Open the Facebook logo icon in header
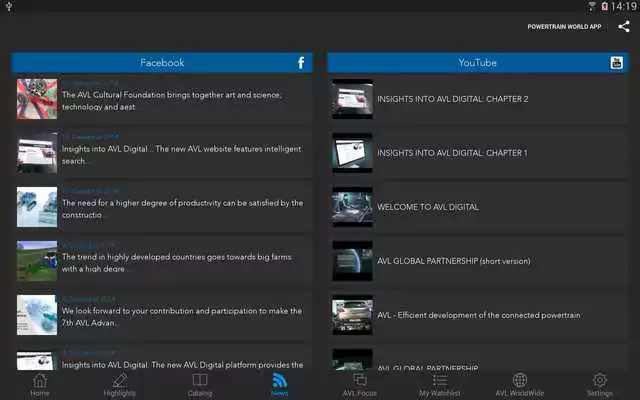This screenshot has width=640, height=400. (301, 63)
